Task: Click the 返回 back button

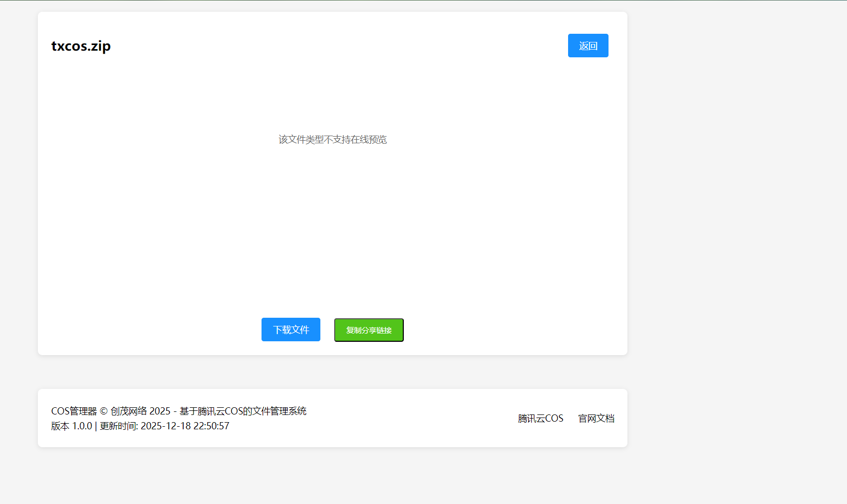Action: tap(588, 46)
